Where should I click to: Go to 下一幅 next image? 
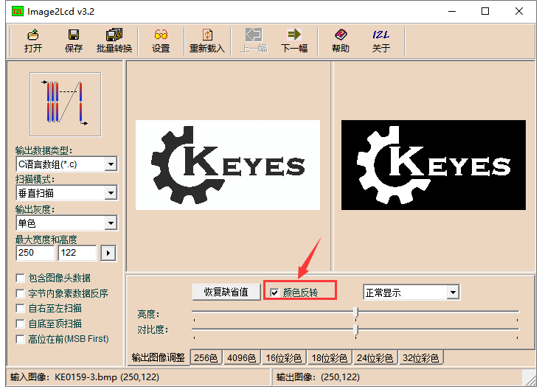pos(294,41)
